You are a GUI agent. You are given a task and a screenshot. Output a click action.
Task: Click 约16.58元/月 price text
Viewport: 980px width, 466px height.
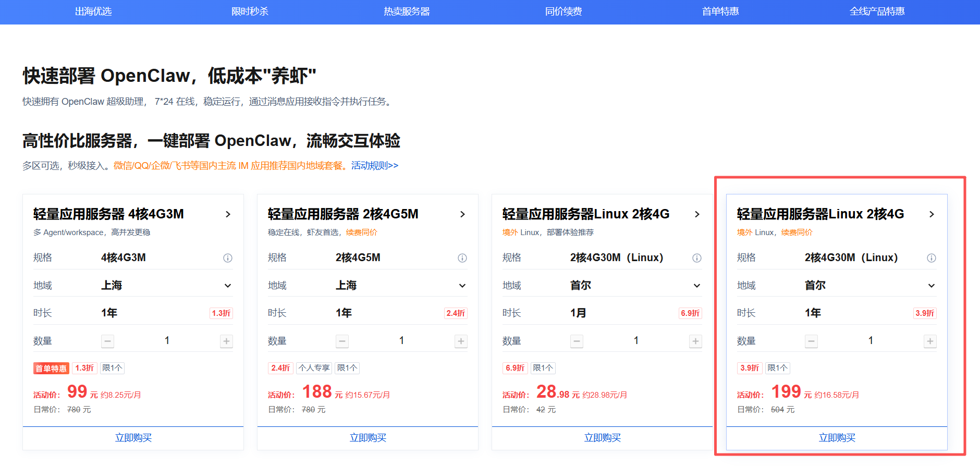[x=837, y=395]
